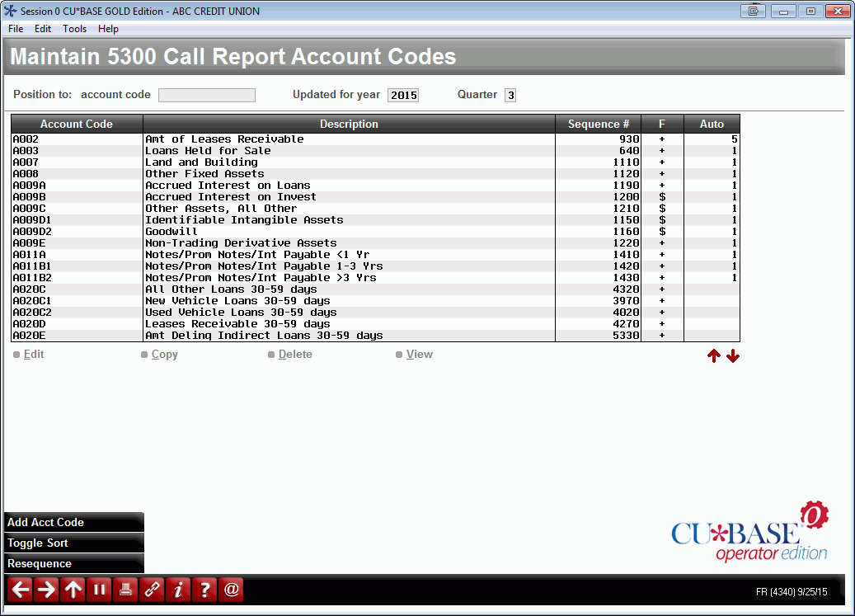Click the Auto column header

pos(712,124)
